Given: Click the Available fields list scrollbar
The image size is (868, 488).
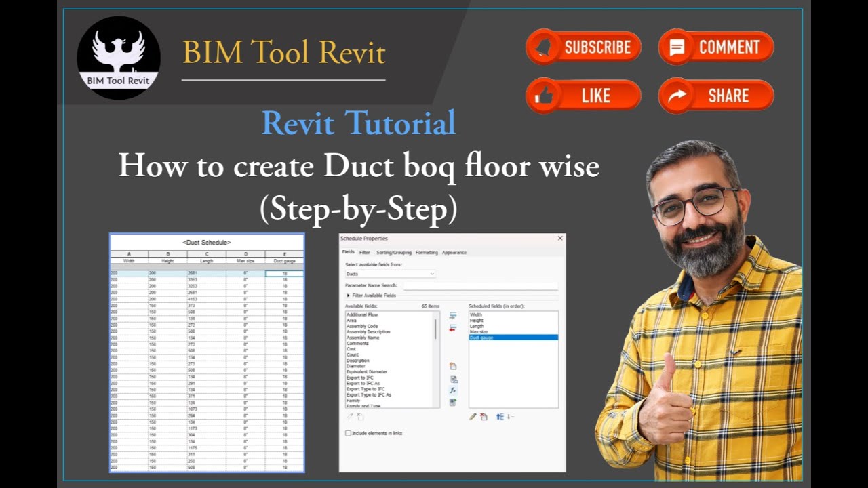Looking at the screenshot, I should click(x=435, y=329).
